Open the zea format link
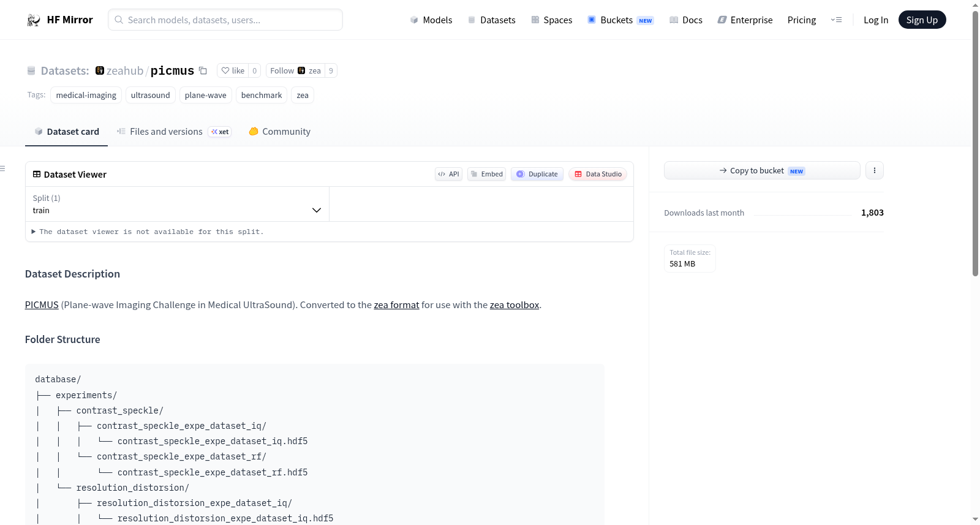The height and width of the screenshot is (525, 980). pos(396,305)
